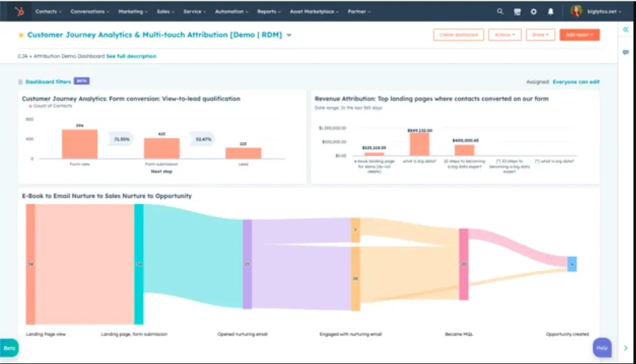636x364 pixels.
Task: Click the 10 steps to becoming expert bar
Action: click(x=465, y=150)
